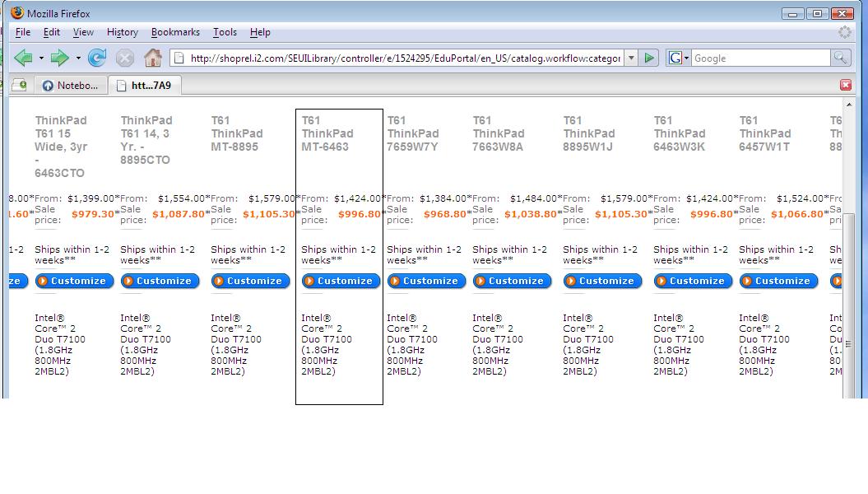This screenshot has width=868, height=494.
Task: Click the Stop loading button
Action: point(125,58)
